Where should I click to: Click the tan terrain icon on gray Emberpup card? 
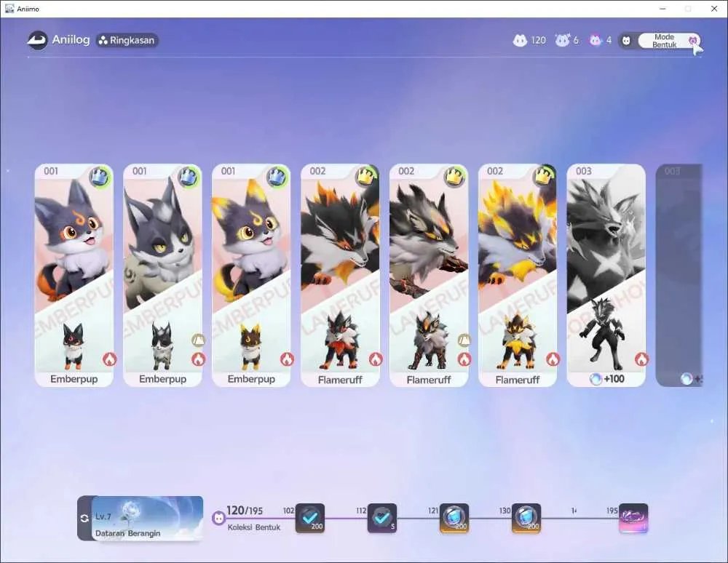pyautogui.click(x=199, y=340)
